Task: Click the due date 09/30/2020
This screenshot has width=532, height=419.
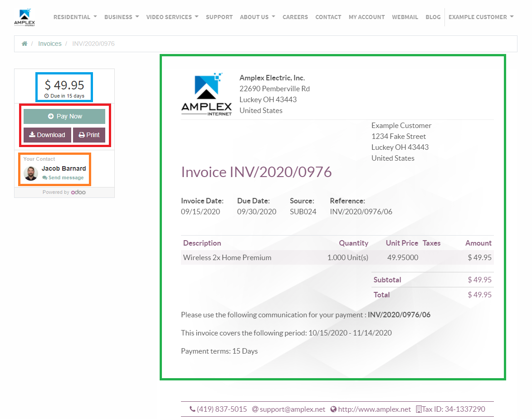Action: click(257, 212)
